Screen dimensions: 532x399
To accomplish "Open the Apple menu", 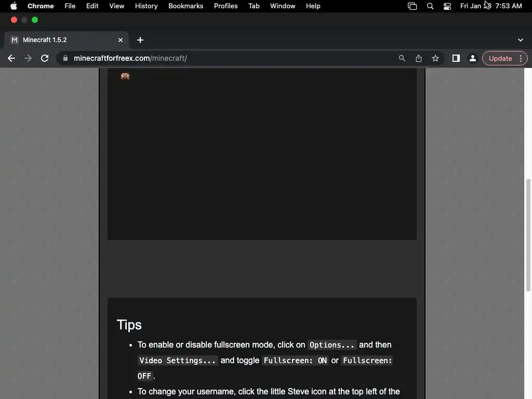I will coord(14,6).
